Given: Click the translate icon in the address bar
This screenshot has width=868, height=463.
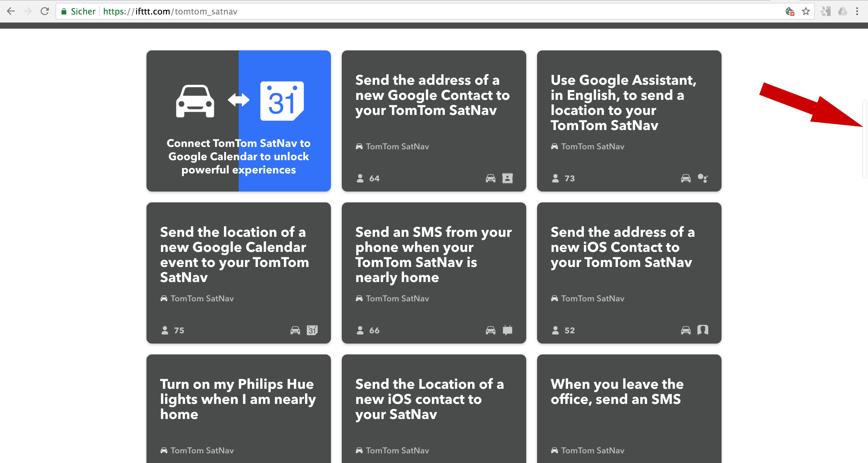Looking at the screenshot, I should pos(790,11).
